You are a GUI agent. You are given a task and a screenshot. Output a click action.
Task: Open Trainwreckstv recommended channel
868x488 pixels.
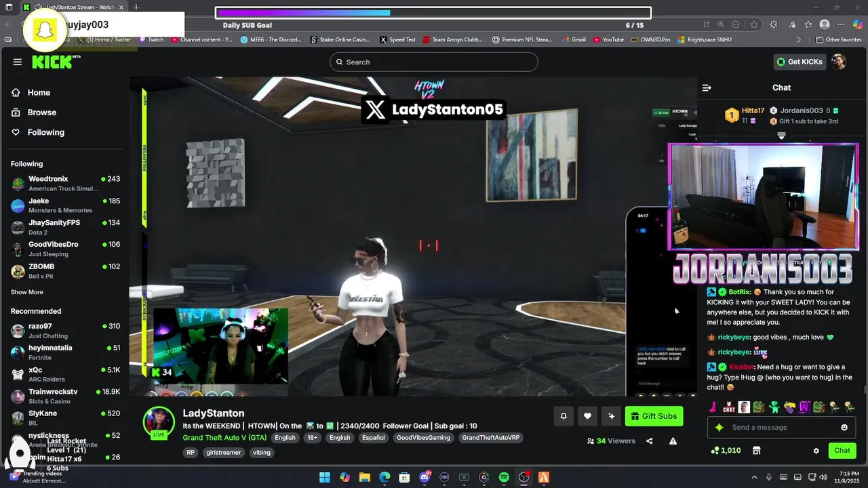pyautogui.click(x=65, y=396)
